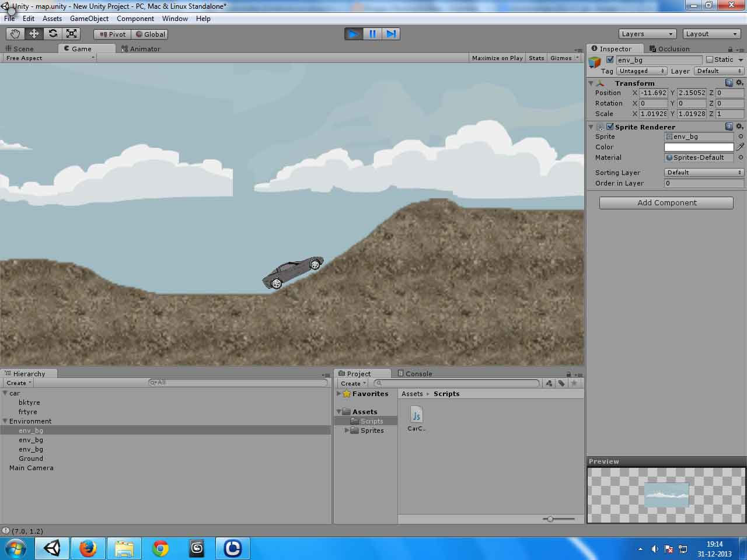
Task: Open Sprite Renderer help icon
Action: tap(729, 127)
